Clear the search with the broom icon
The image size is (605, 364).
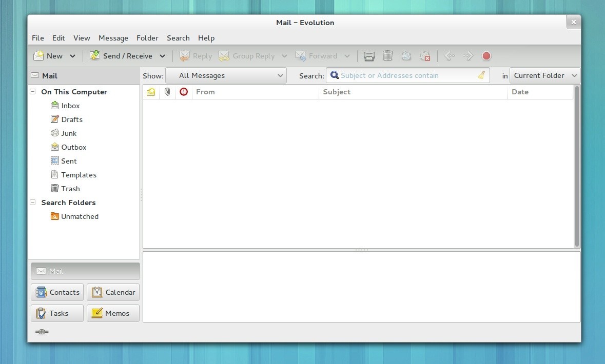click(481, 75)
